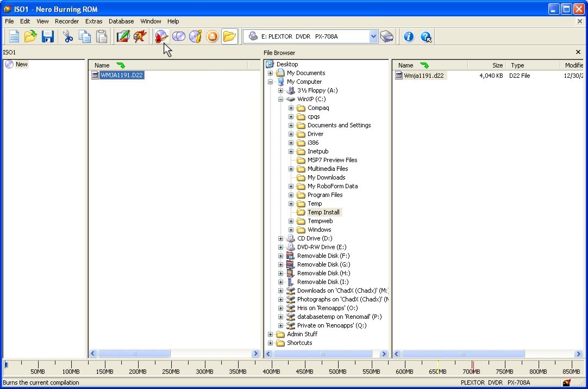Expand the Program Files folder node
588x389 pixels.
(x=291, y=195)
